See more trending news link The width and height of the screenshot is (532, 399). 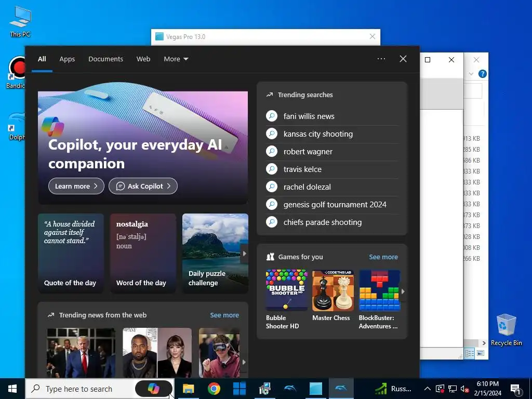click(x=224, y=315)
